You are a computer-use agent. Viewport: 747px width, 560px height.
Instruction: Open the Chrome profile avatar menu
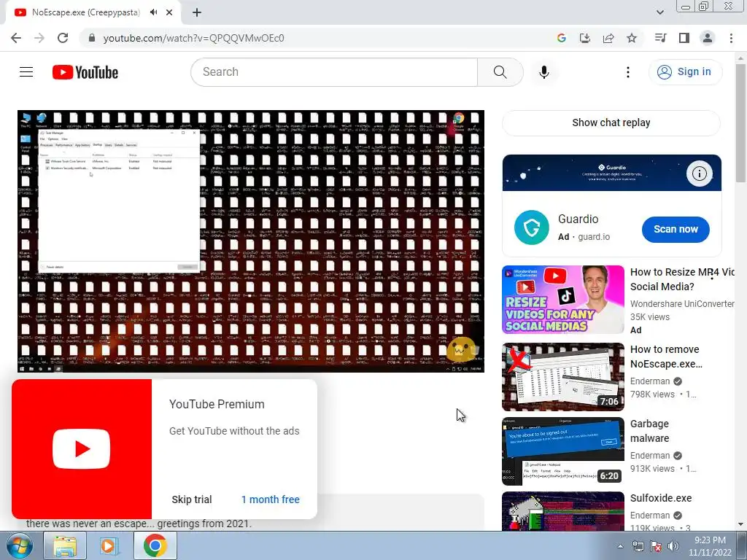click(708, 38)
